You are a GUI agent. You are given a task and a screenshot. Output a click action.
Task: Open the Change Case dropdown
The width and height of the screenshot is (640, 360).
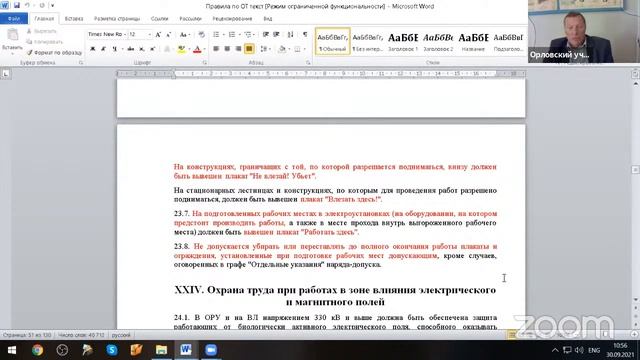185,35
